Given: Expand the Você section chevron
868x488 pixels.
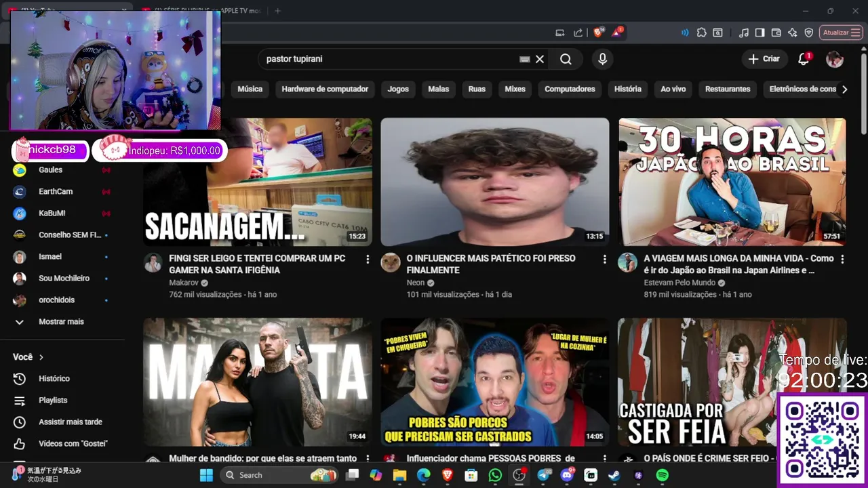Looking at the screenshot, I should click(41, 357).
